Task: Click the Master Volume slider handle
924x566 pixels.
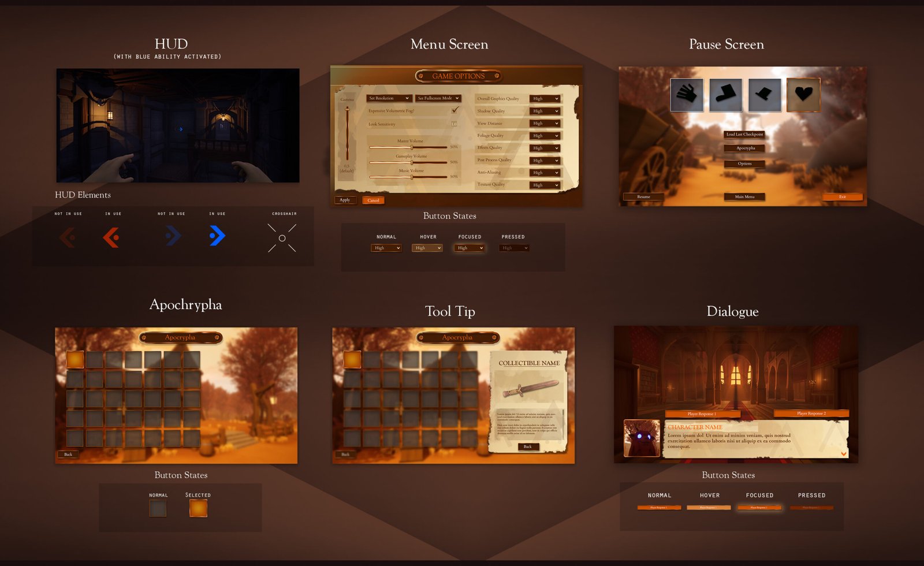Action: 412,147
